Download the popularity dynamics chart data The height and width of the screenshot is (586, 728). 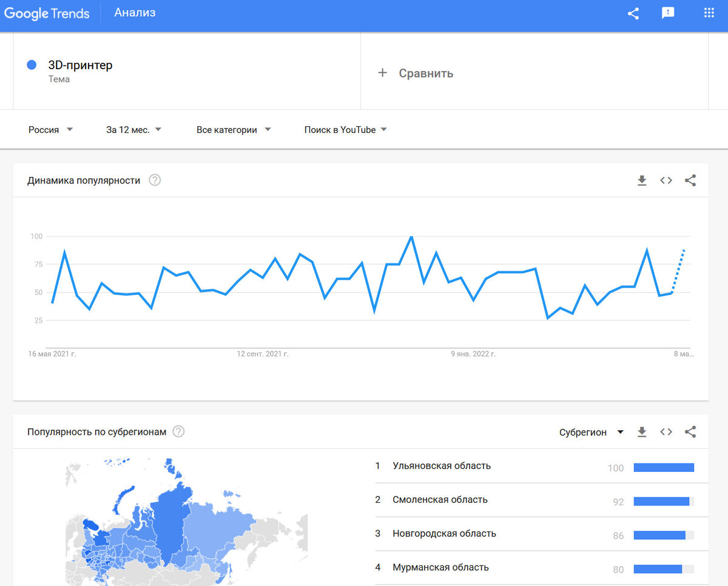[x=642, y=180]
